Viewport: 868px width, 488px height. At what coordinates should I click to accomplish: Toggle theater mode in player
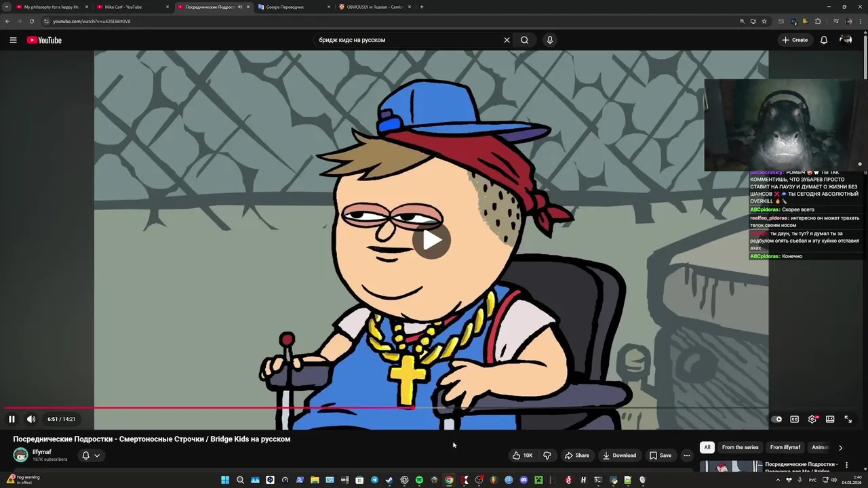click(830, 419)
